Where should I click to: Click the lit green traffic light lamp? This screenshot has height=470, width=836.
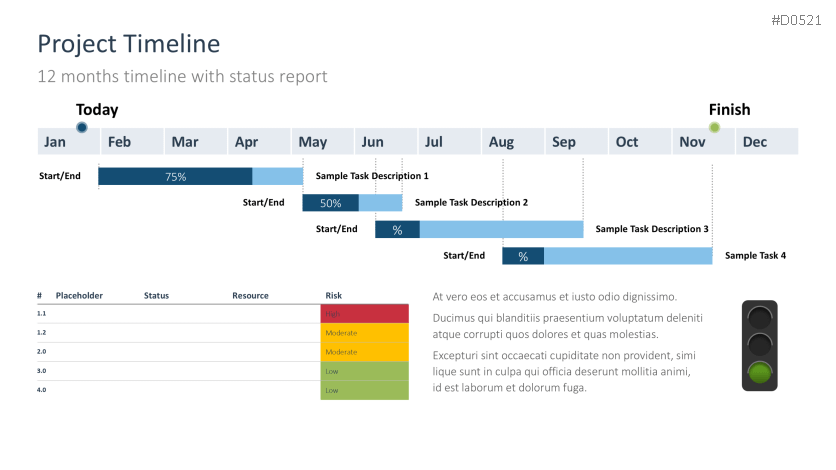[763, 374]
